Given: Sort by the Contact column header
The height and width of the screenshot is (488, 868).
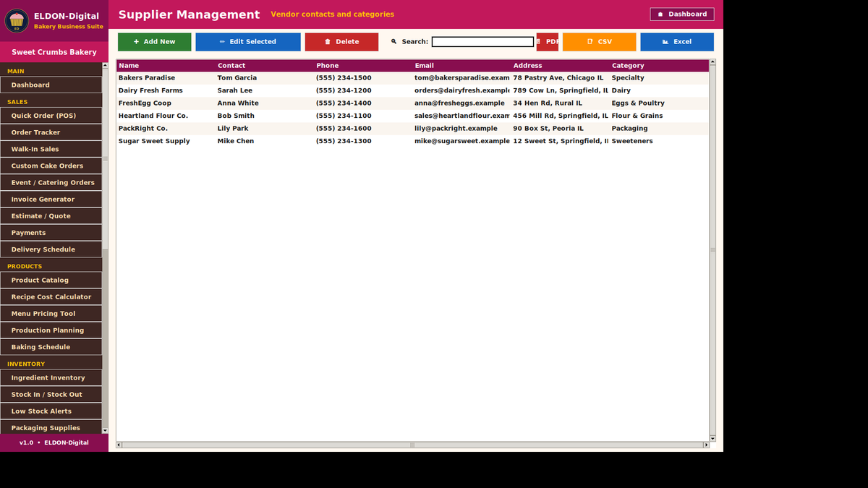Looking at the screenshot, I should tap(265, 66).
